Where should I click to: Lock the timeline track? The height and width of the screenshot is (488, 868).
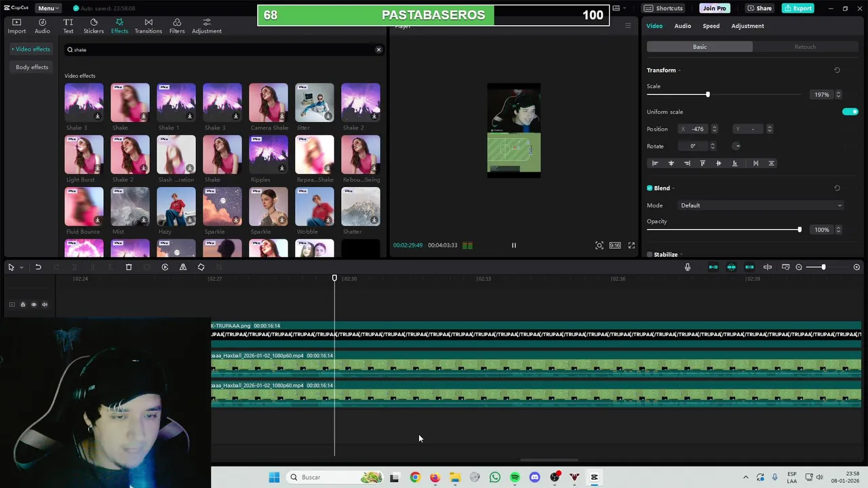(x=22, y=304)
